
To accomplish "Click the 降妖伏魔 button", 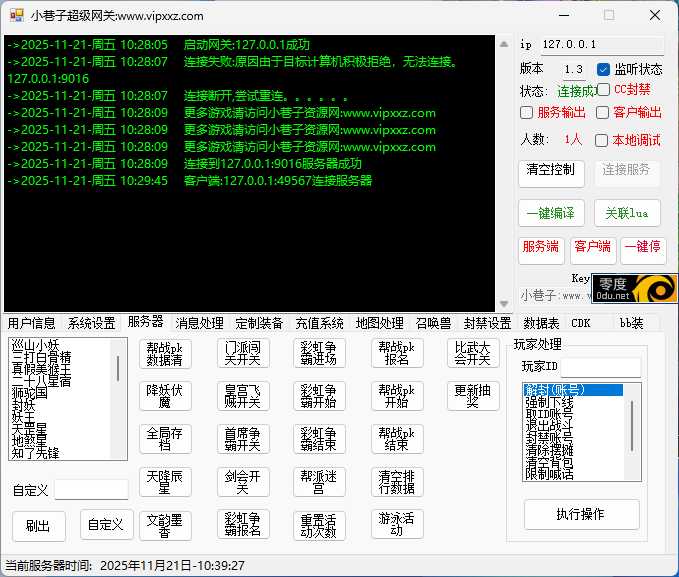I will coord(165,396).
